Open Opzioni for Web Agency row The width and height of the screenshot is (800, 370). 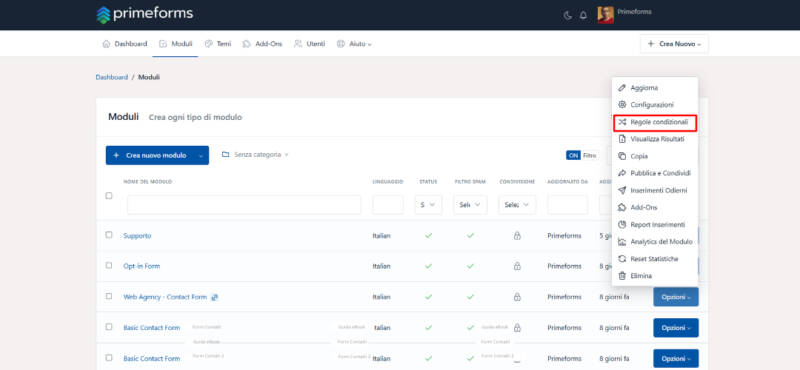pyautogui.click(x=676, y=297)
